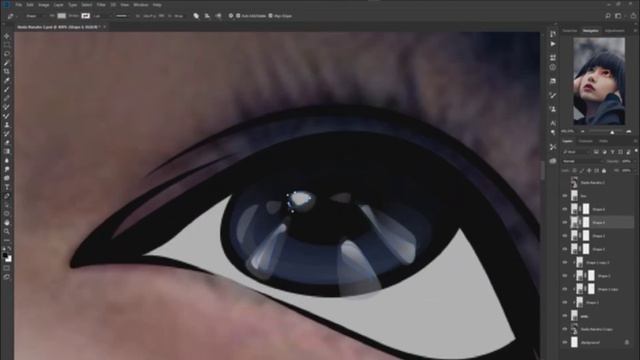Open the layer blend mode dropdown
This screenshot has height=360, width=640.
click(x=582, y=161)
